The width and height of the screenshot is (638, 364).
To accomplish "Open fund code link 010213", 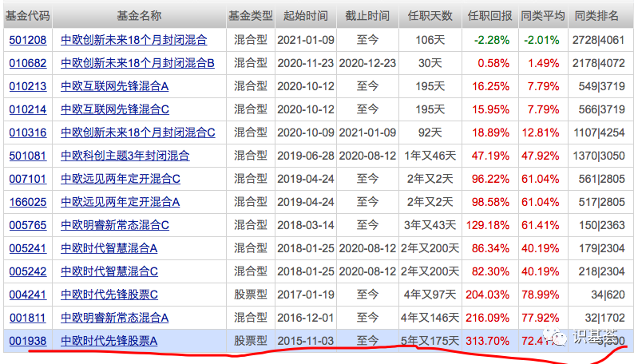I will point(28,86).
